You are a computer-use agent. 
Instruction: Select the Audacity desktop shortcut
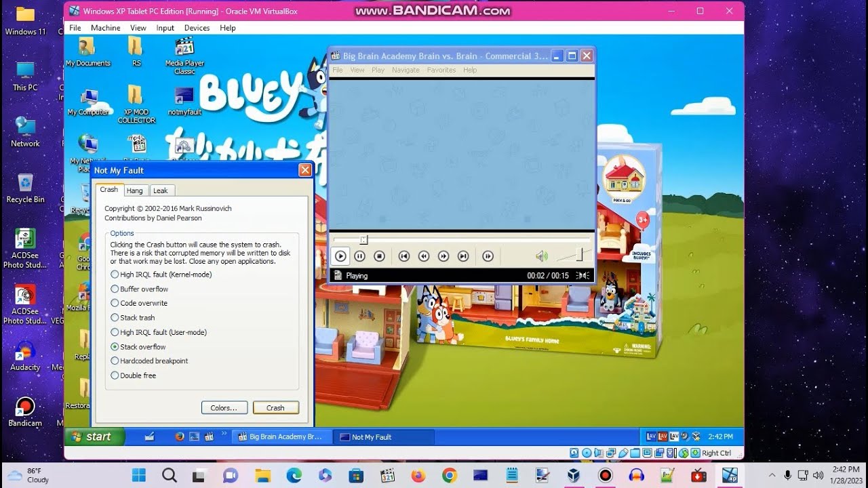(x=25, y=356)
